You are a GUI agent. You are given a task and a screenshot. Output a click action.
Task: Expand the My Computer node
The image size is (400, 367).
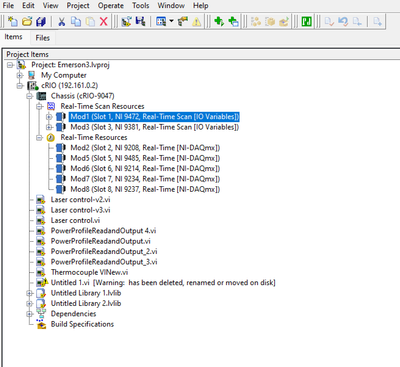pyautogui.click(x=20, y=75)
